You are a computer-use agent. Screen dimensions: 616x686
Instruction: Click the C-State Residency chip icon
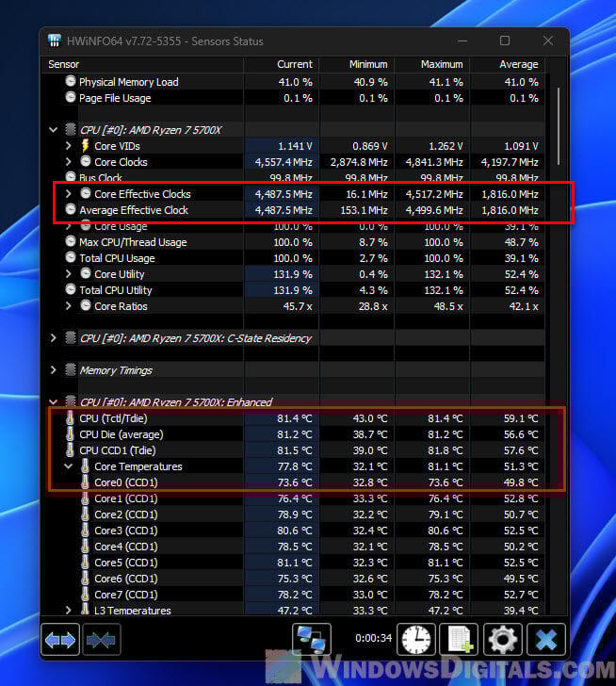pos(71,337)
